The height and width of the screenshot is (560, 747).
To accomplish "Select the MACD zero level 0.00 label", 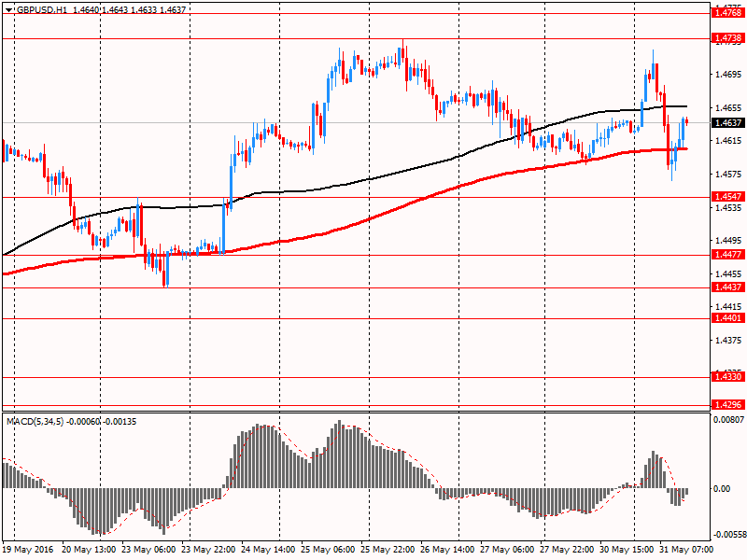I will coord(722,488).
